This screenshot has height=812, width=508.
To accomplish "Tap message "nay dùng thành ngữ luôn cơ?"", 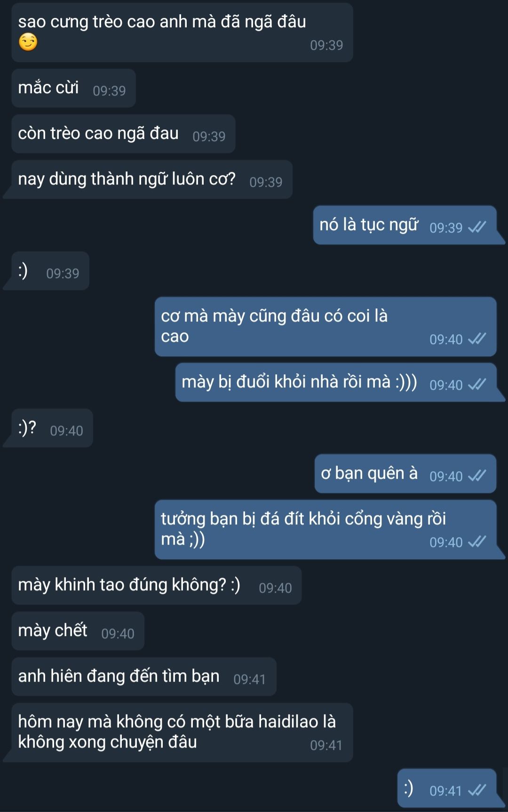I will (x=152, y=179).
